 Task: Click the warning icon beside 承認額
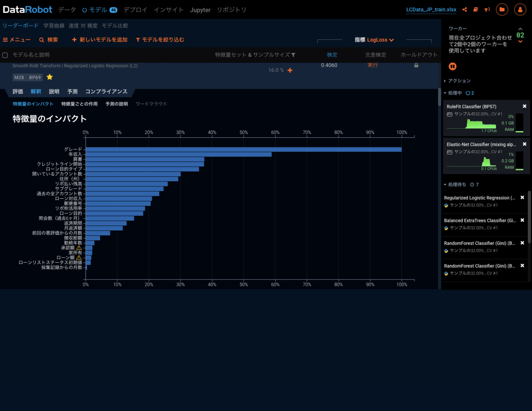click(x=79, y=248)
